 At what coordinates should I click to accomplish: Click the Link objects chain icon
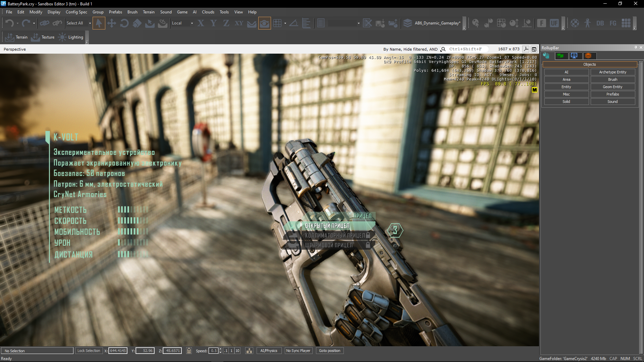pyautogui.click(x=44, y=23)
